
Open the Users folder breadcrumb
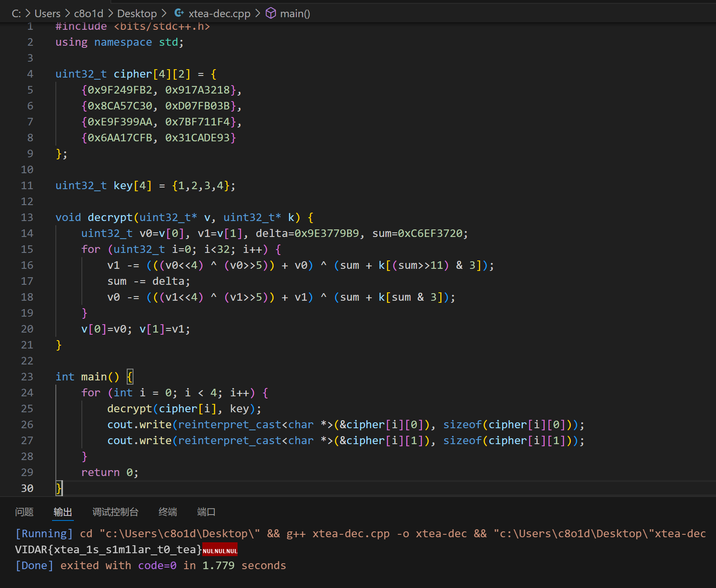[47, 13]
